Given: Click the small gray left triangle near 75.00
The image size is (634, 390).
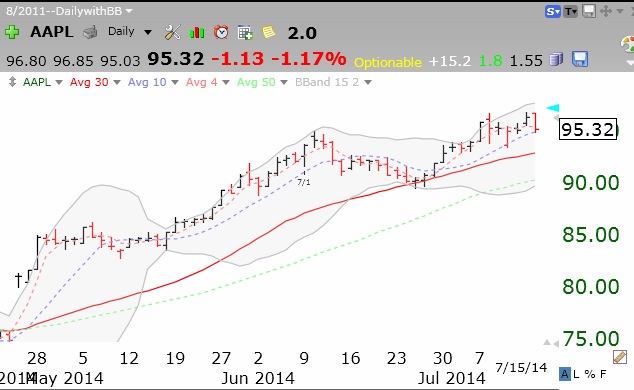Looking at the screenshot, I should click(556, 344).
